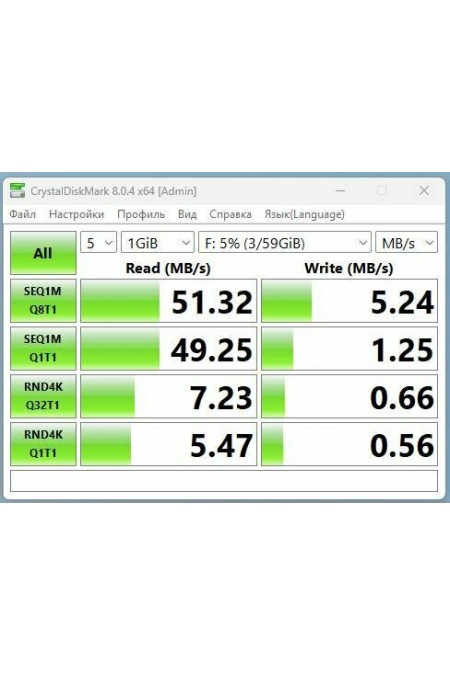Image resolution: width=450 pixels, height=675 pixels.
Task: Click the 0.66 write result
Action: click(x=349, y=396)
